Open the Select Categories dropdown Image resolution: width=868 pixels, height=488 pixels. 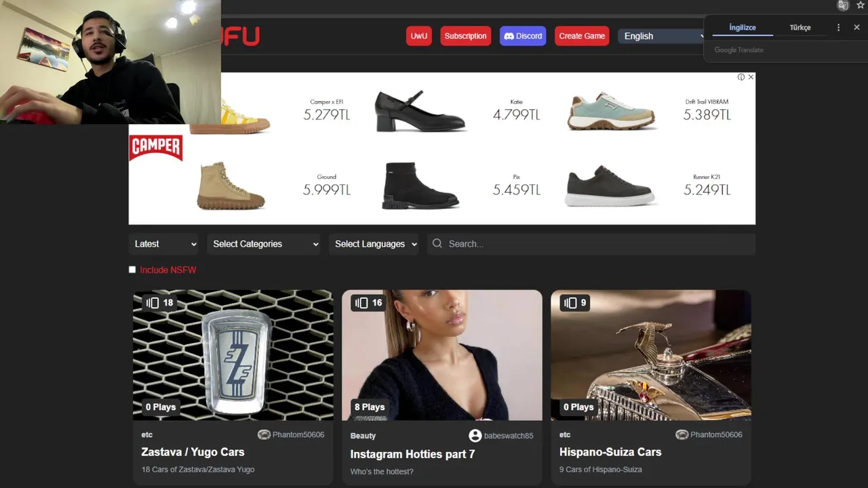[x=264, y=244]
